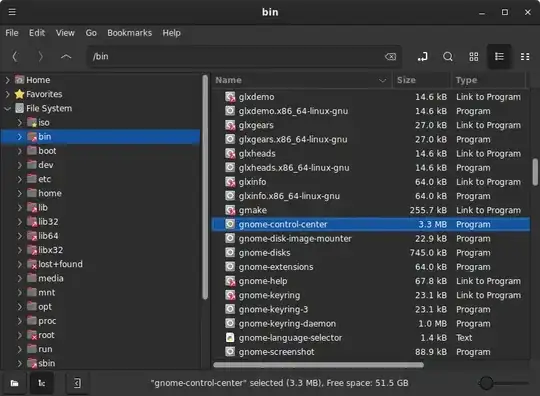This screenshot has width=540, height=396.
Task: Click the horizontal scrollbar in file list
Action: click(319, 365)
